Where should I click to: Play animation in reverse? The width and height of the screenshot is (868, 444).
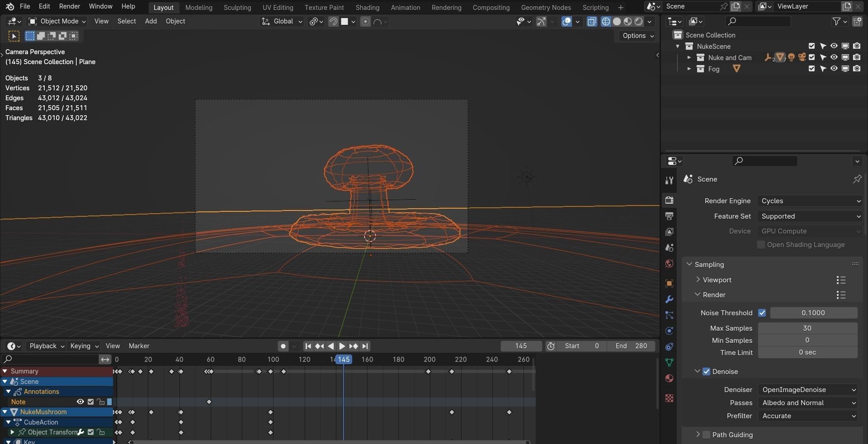click(x=331, y=346)
